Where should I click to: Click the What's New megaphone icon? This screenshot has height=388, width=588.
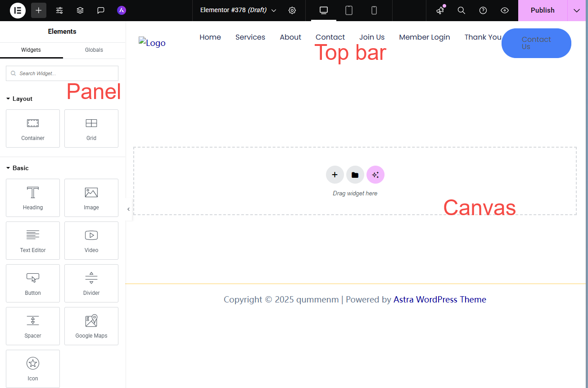(x=440, y=10)
